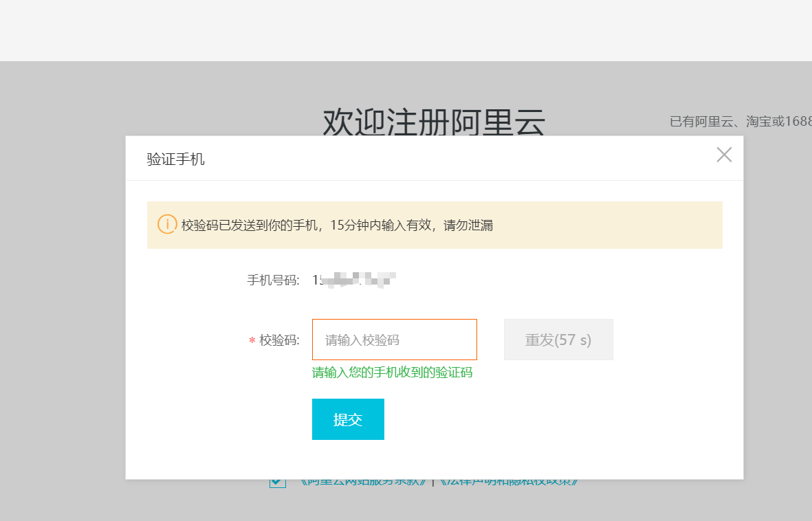812x521 pixels.
Task: Click the separator between the two policy links
Action: 433,482
